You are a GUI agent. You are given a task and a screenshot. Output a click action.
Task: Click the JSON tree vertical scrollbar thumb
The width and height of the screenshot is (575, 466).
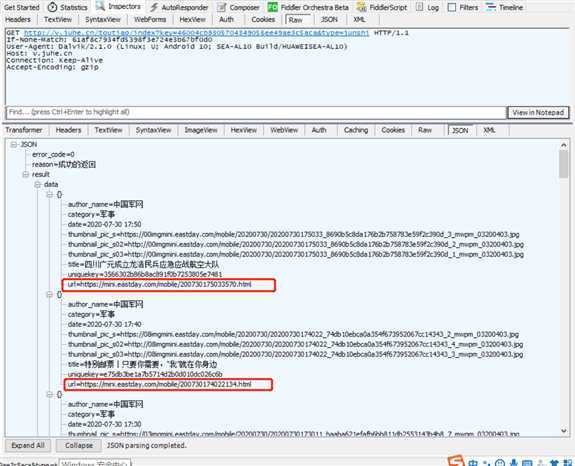click(564, 164)
